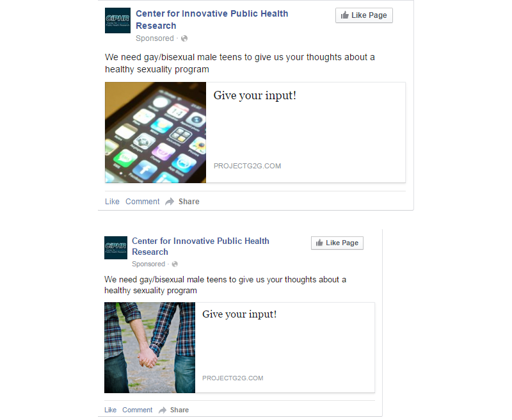Open the top ad's PROJECTG2G.COM link
The image size is (512, 420).
coord(247,166)
